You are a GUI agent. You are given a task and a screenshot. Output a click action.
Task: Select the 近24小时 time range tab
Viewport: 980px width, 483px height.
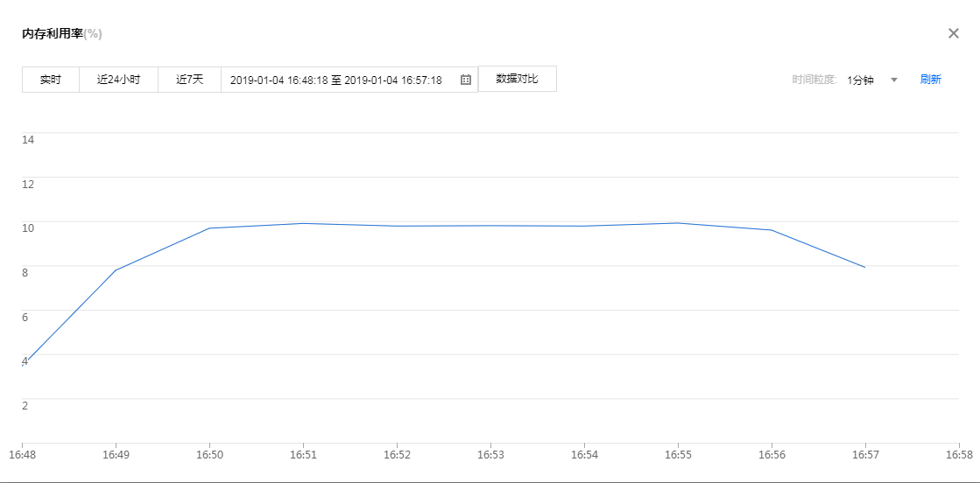click(x=118, y=80)
